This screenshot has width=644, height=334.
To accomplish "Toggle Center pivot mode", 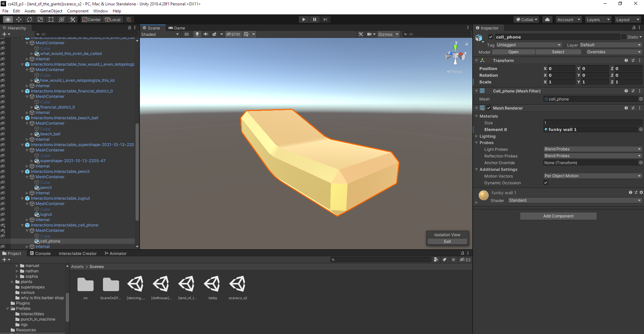I will coord(92,19).
